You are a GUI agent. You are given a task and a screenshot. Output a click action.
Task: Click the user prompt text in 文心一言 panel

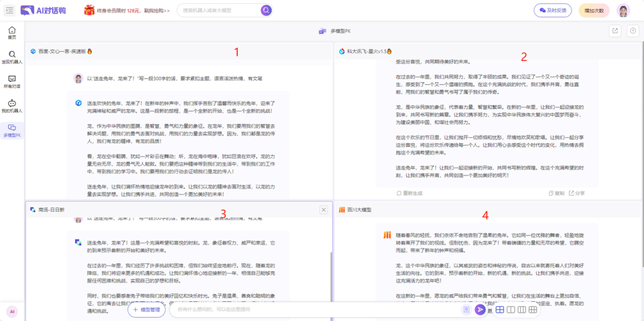175,79
